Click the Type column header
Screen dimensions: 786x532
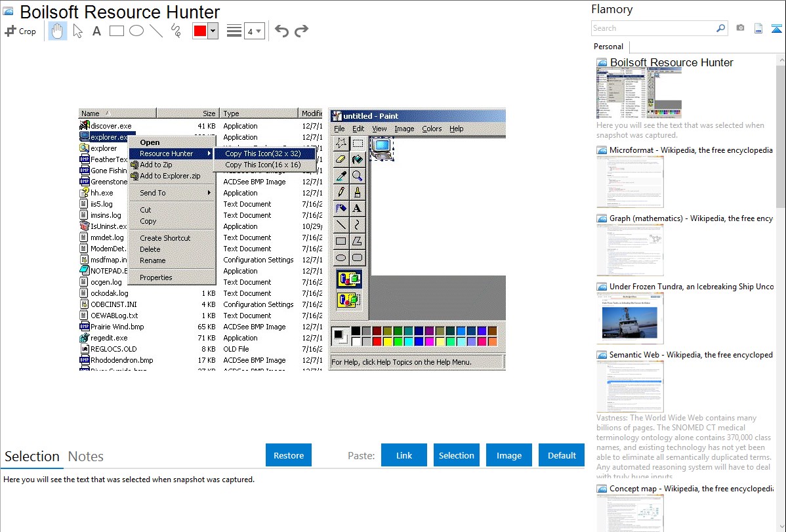pos(258,113)
